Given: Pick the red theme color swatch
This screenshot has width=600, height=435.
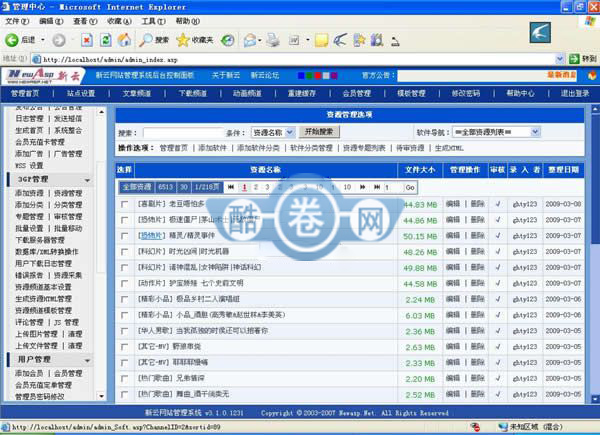Looking at the screenshot, I should [x=318, y=76].
